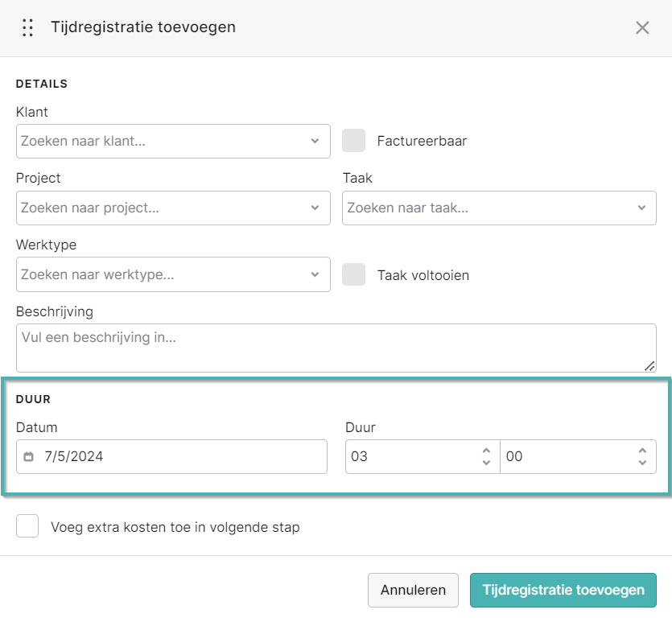Click the description textarea resize handle
Image resolution: width=672 pixels, height=622 pixels.
(649, 366)
